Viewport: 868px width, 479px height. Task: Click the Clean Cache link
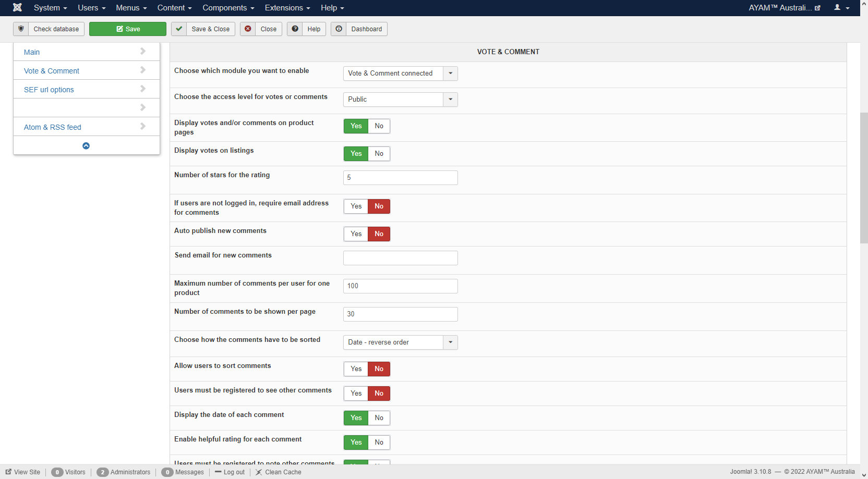click(283, 472)
